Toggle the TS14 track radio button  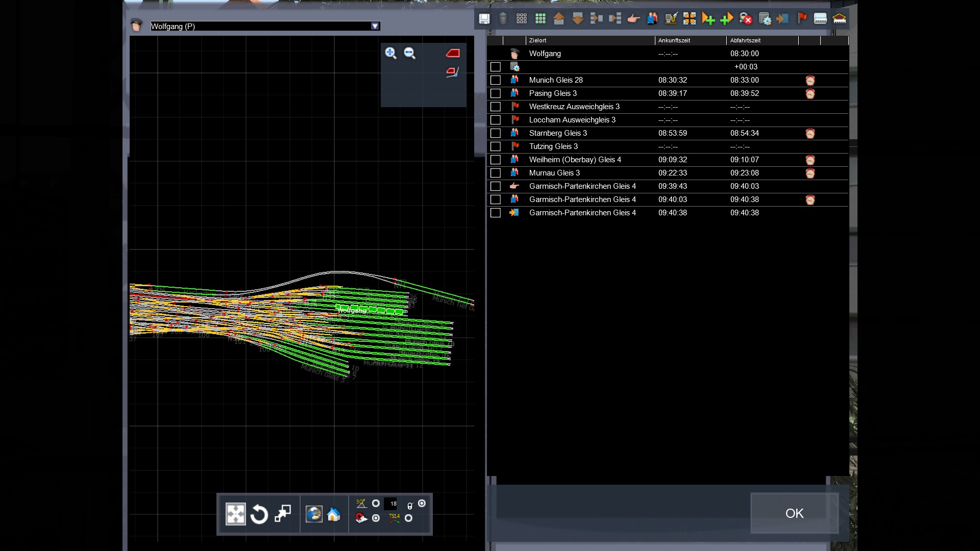tap(408, 518)
